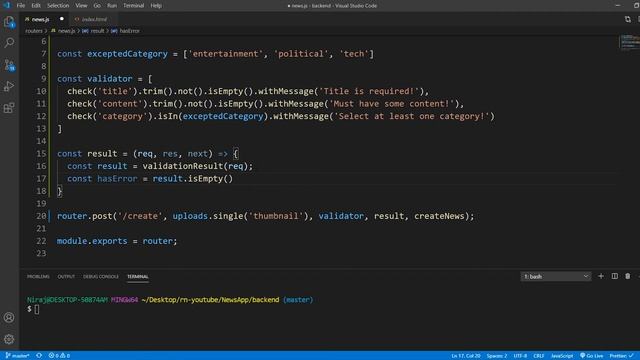
Task: Open the Run menu
Action: click(112, 6)
